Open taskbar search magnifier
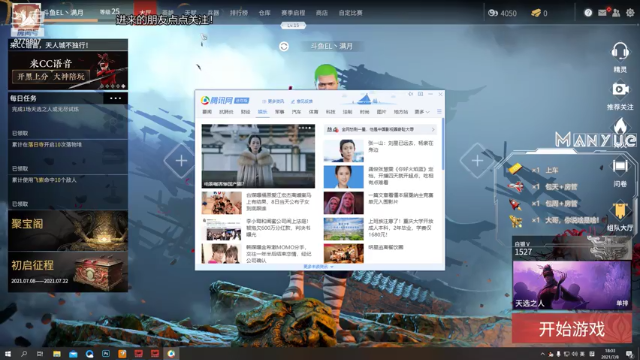Viewport: 640px width, 360px height. [x=24, y=353]
